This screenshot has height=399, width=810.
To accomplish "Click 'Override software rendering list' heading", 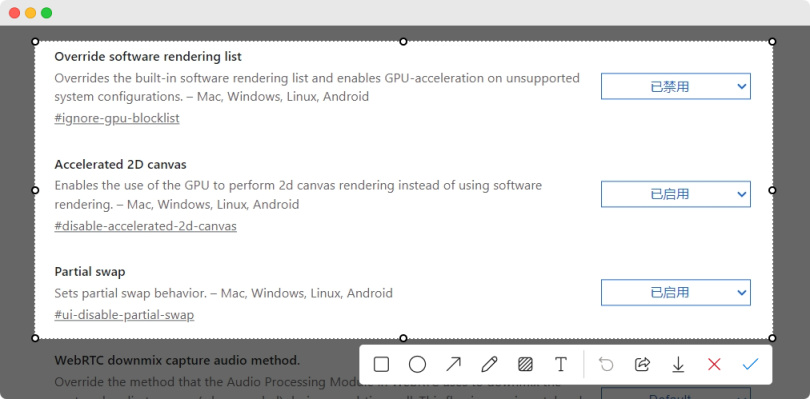I will click(x=148, y=57).
